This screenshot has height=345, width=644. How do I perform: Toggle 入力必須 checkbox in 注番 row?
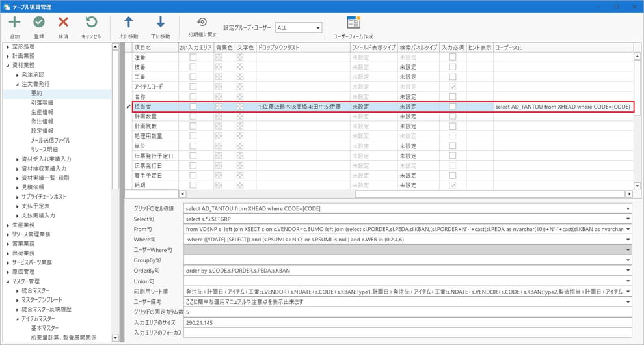pyautogui.click(x=453, y=57)
